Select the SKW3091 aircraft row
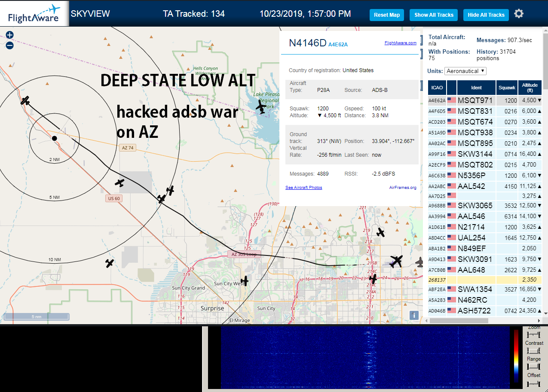This screenshot has height=392, width=548. tap(485, 259)
